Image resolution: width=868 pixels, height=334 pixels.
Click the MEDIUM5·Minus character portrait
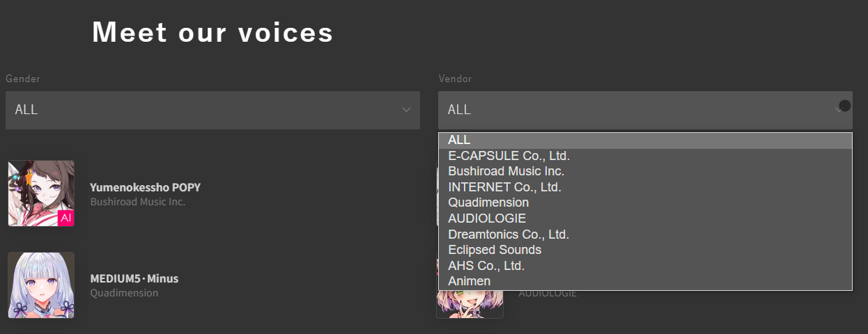point(41,285)
